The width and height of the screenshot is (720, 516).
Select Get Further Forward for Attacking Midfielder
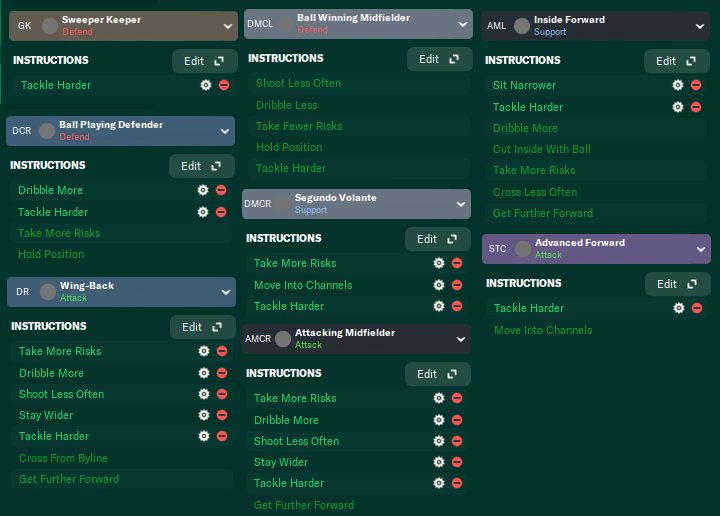(304, 505)
